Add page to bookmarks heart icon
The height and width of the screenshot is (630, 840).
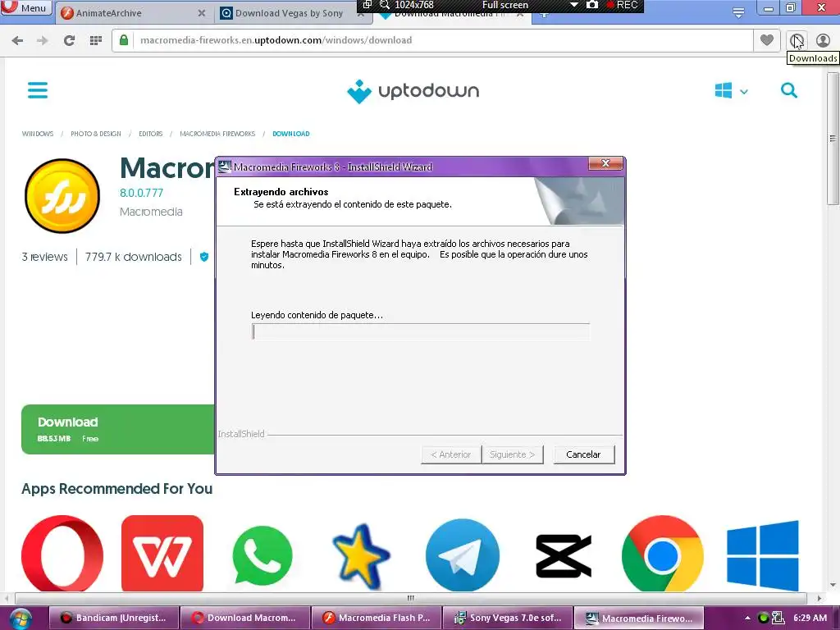[767, 40]
